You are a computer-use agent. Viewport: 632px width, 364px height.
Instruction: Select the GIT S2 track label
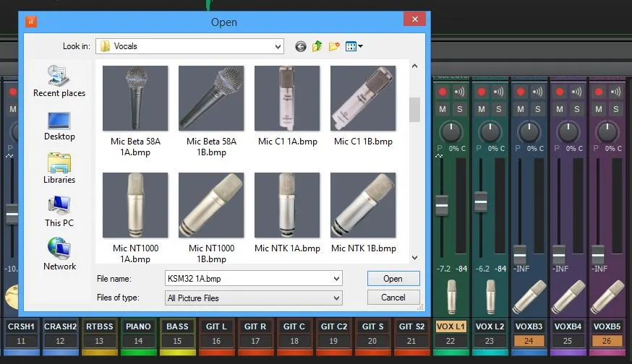[x=411, y=326]
